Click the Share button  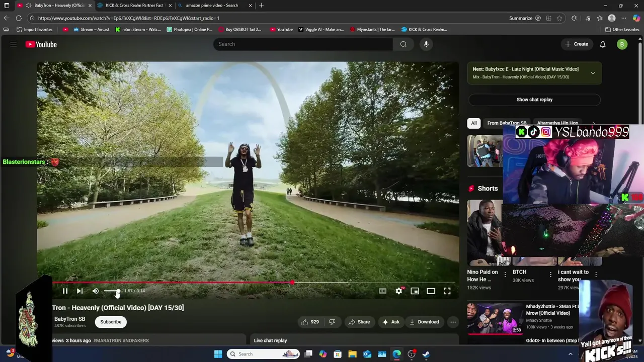tap(359, 322)
